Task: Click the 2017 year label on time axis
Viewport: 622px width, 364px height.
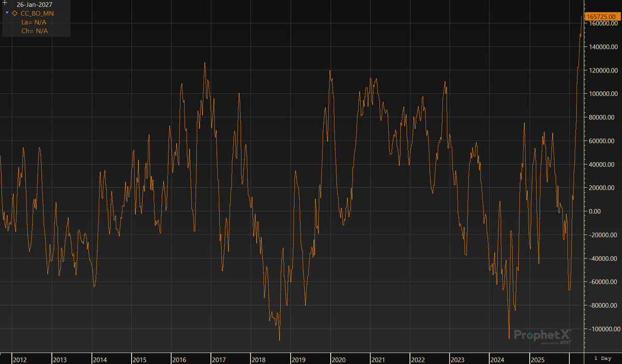Action: pyautogui.click(x=219, y=359)
